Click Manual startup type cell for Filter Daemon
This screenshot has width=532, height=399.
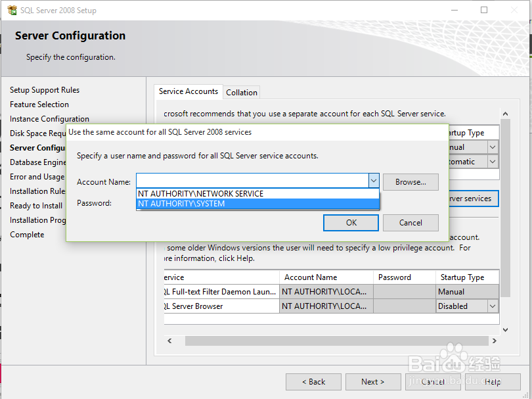pyautogui.click(x=468, y=292)
